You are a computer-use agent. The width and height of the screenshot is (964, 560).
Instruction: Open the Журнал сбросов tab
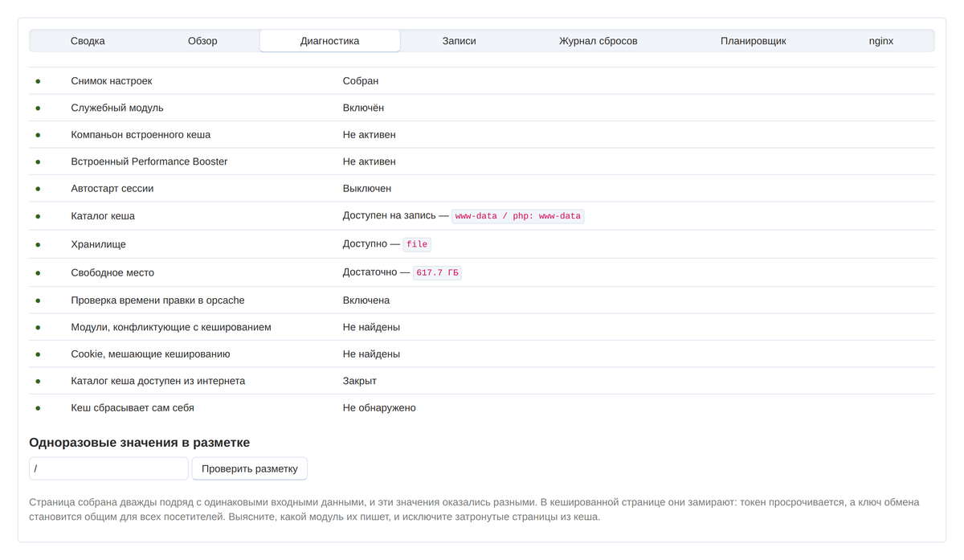tap(598, 41)
